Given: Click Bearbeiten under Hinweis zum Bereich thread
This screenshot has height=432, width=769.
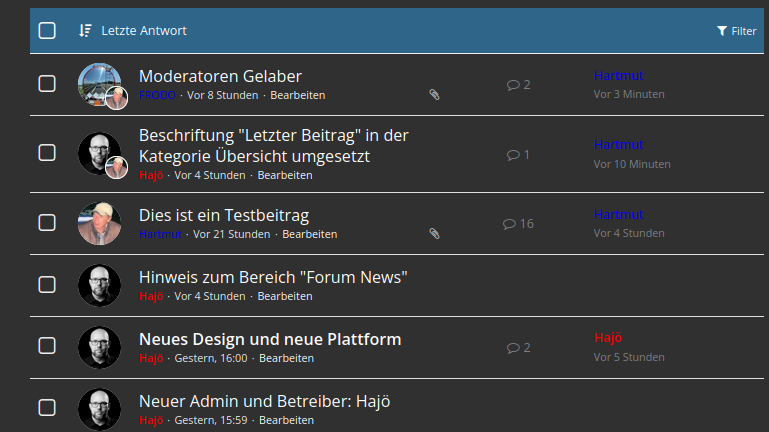Looking at the screenshot, I should 285,296.
